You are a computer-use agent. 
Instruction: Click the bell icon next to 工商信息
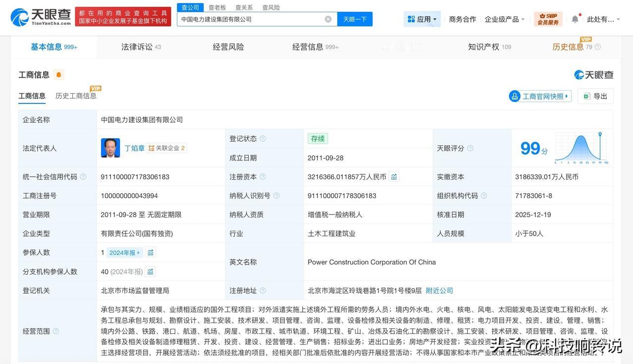click(58, 73)
